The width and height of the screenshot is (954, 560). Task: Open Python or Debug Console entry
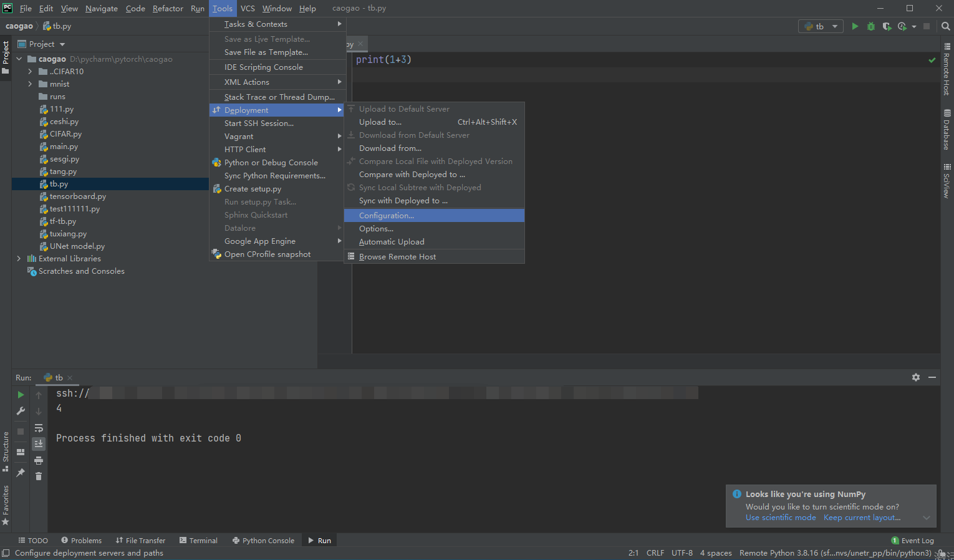[277, 163]
